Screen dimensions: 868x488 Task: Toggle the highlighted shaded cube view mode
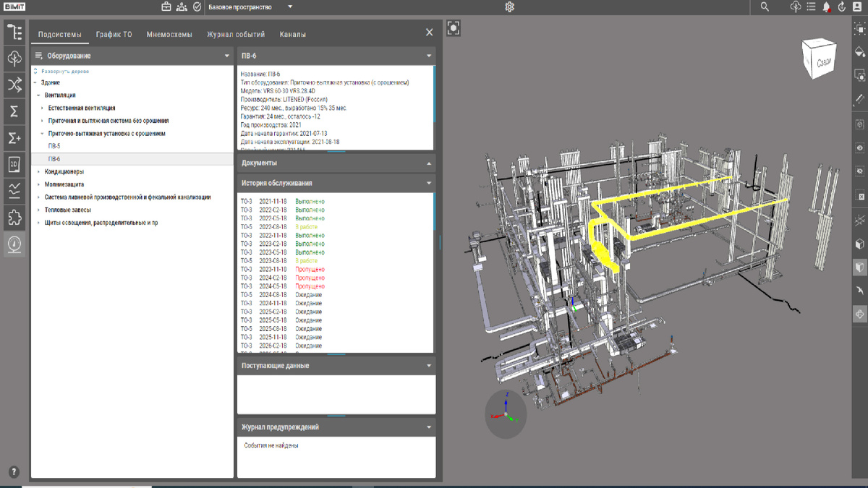[859, 267]
